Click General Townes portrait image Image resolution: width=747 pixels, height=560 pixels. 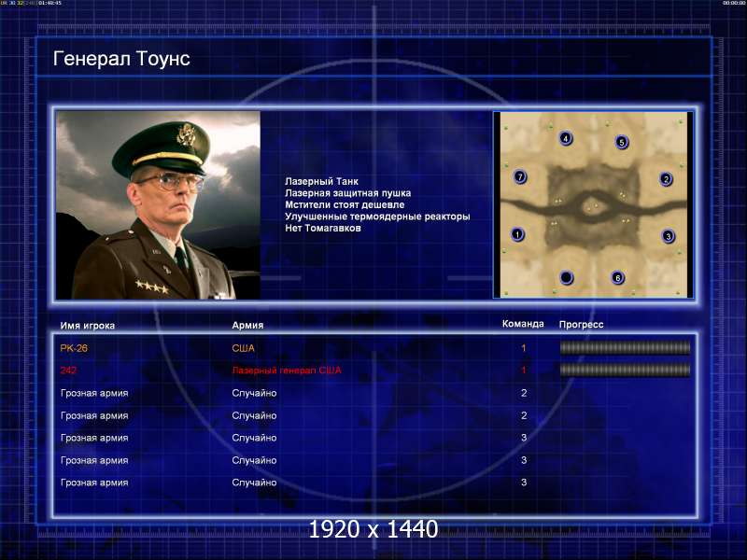point(158,205)
